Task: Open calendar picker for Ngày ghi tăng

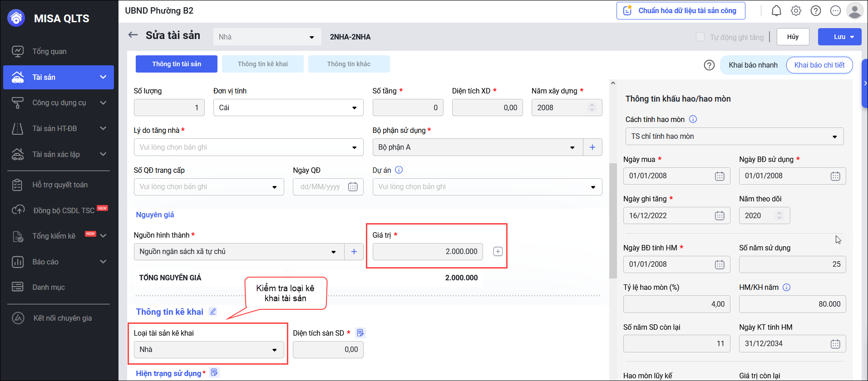Action: pyautogui.click(x=720, y=216)
